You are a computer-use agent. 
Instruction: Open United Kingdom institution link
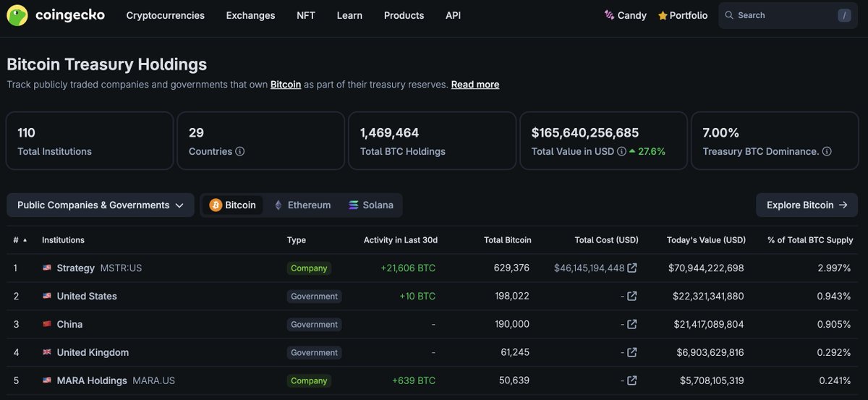[x=93, y=353]
